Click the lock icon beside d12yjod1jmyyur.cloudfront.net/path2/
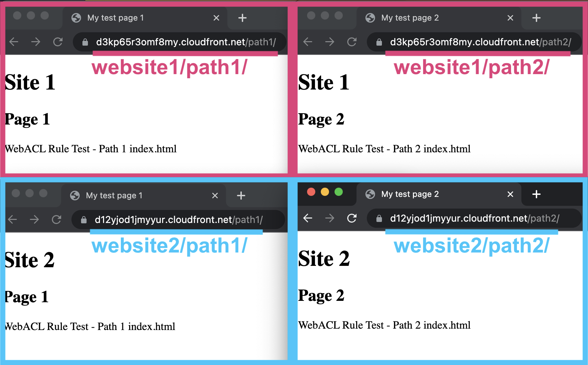588x365 pixels. (x=379, y=219)
